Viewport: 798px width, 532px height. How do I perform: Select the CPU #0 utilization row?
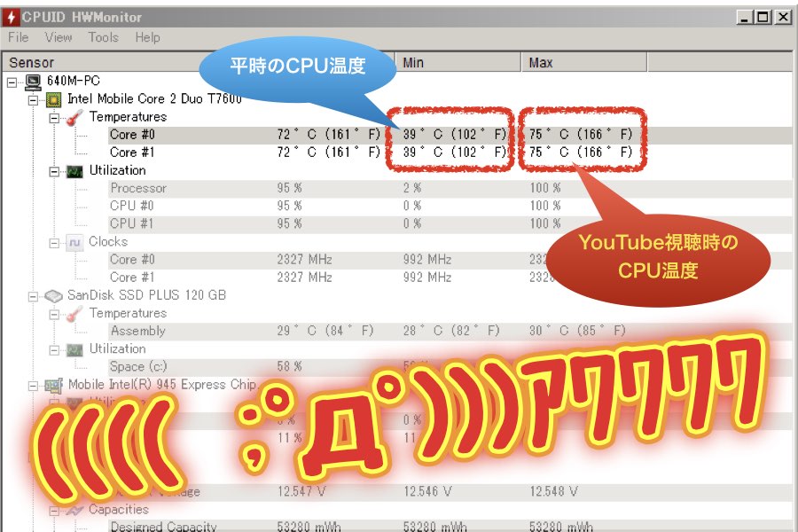coord(450,207)
